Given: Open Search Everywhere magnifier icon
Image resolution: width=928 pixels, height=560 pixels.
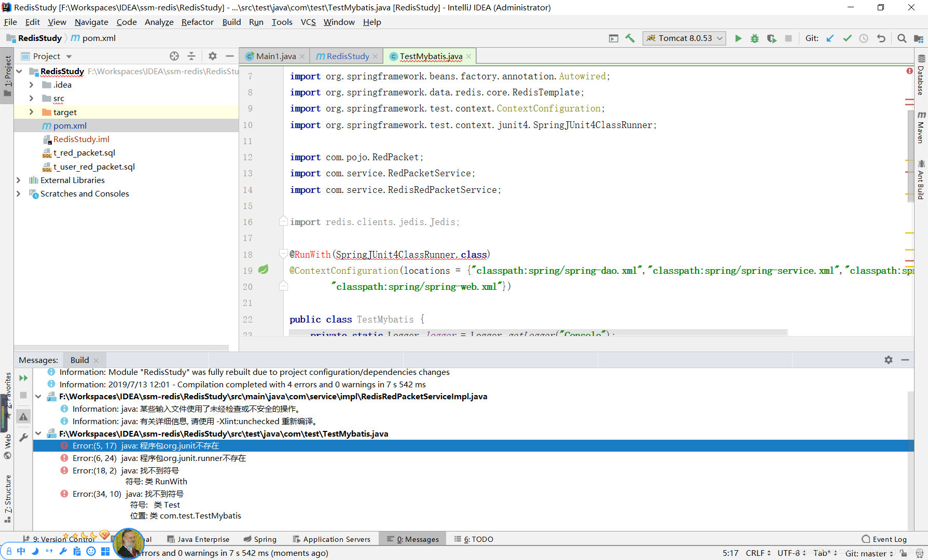Looking at the screenshot, I should pyautogui.click(x=902, y=38).
